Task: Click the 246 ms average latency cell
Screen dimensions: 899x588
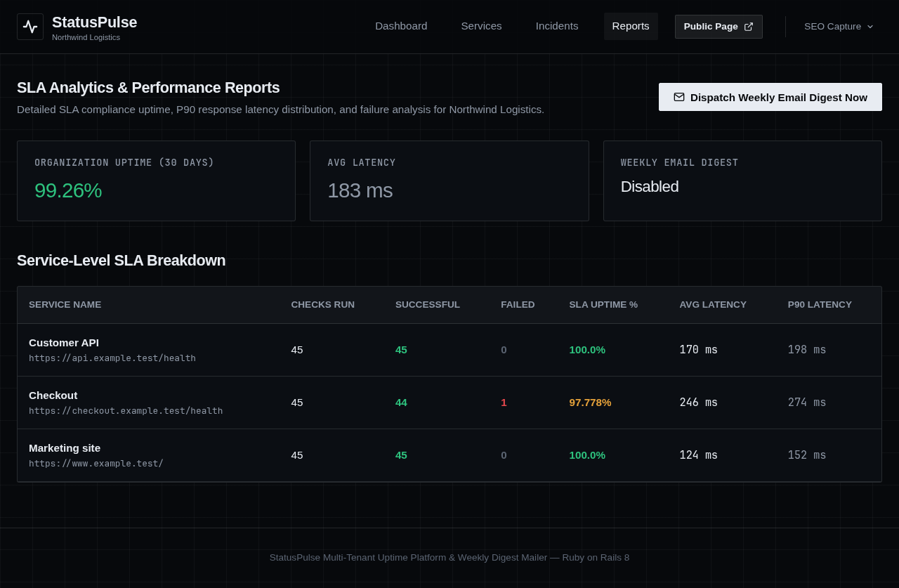Action: pos(699,403)
